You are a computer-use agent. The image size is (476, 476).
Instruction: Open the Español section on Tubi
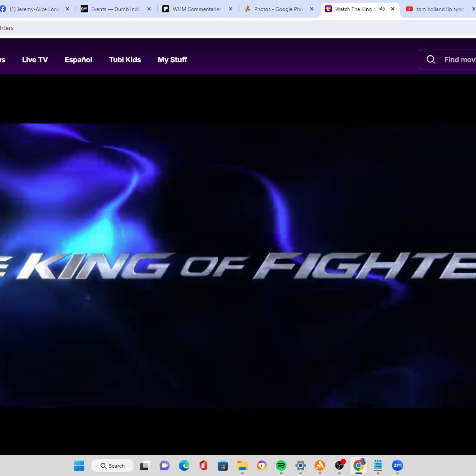[x=78, y=60]
